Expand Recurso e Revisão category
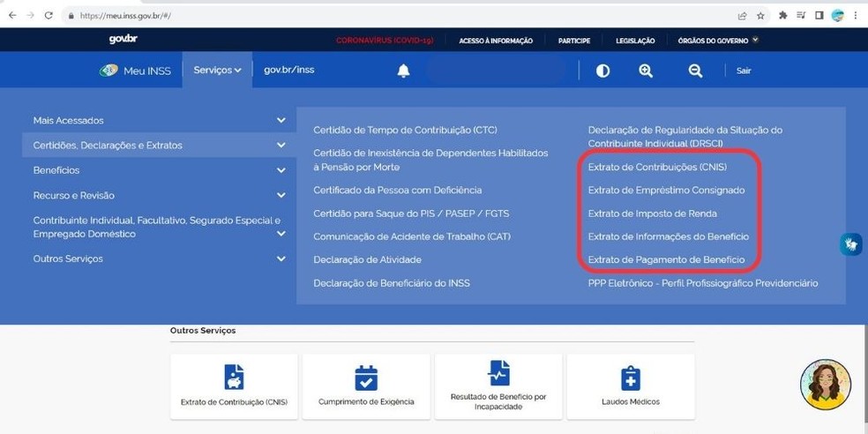The height and width of the screenshot is (434, 868). coord(160,195)
